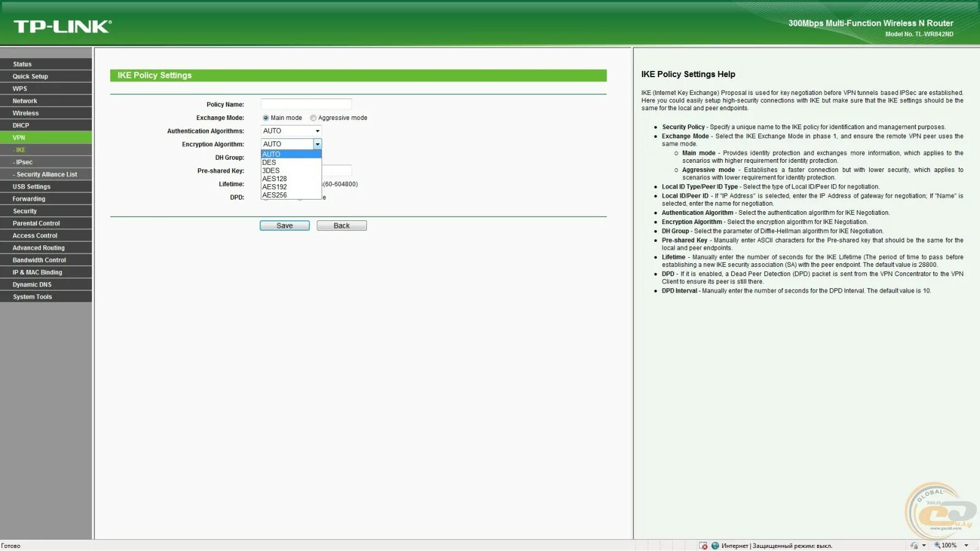Viewport: 980px width, 551px height.
Task: Click the 'Pre-shared Key:' label
Action: point(221,171)
